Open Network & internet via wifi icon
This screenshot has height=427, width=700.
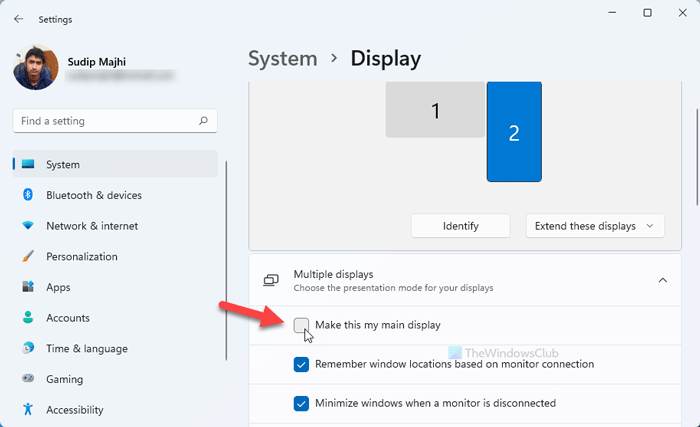pyautogui.click(x=28, y=226)
